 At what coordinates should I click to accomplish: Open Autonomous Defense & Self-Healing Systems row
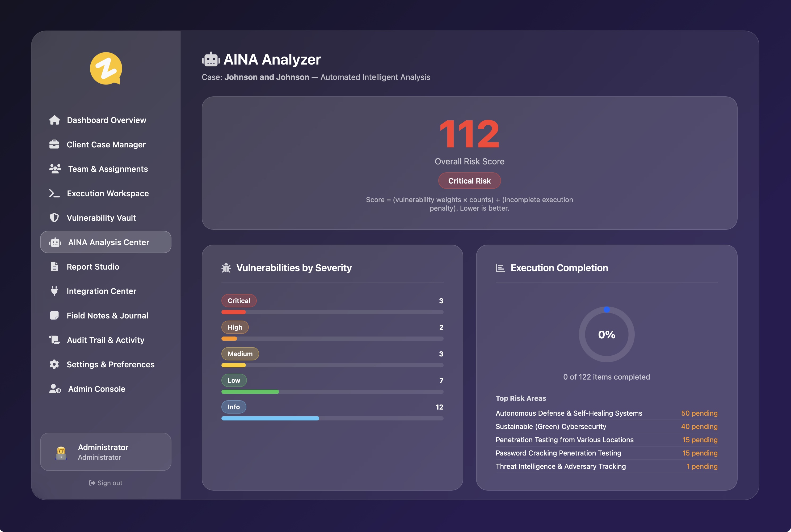tap(569, 413)
